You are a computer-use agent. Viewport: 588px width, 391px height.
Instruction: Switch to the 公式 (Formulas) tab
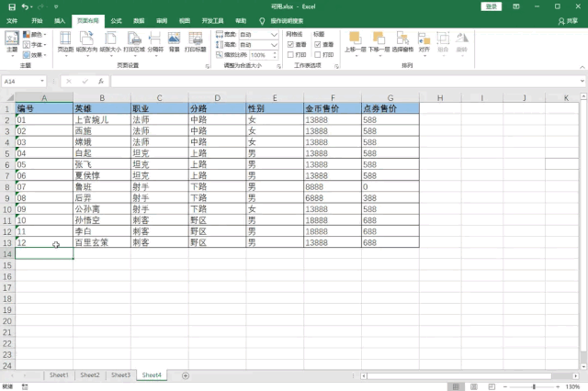point(117,21)
